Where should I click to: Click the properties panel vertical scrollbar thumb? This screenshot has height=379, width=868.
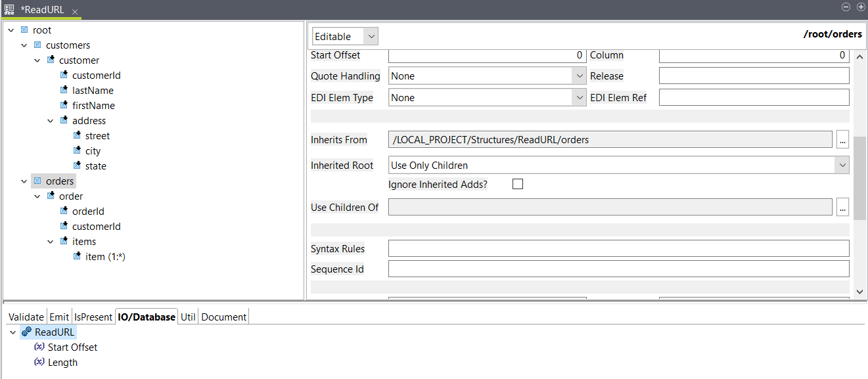859,179
